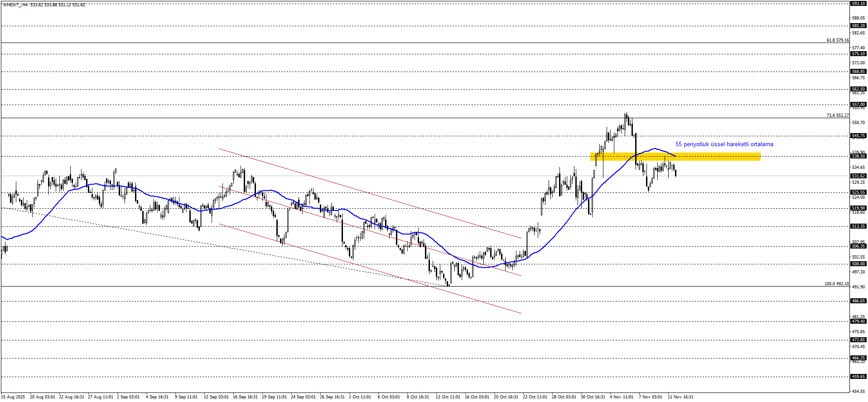Click the 513.35 price level tag
Viewport: 868px width, 402px height.
858,226
